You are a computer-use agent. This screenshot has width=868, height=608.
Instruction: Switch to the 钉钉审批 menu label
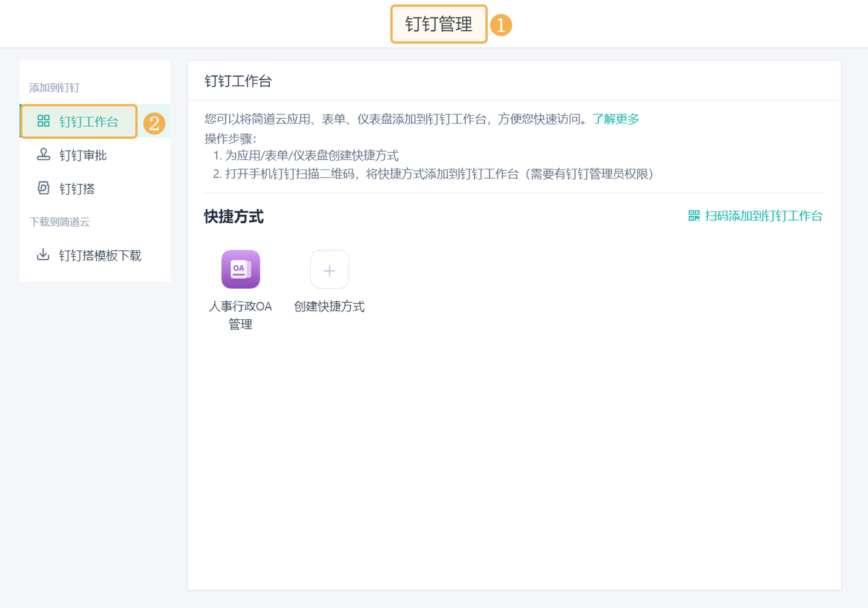pos(83,155)
